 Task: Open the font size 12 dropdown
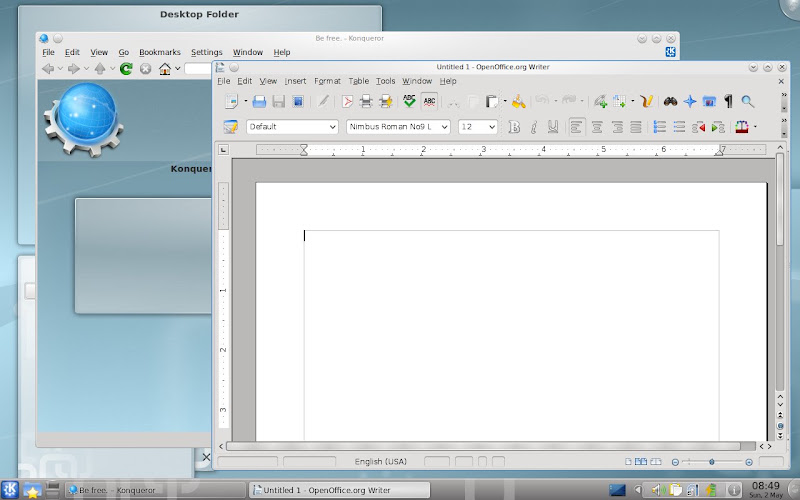click(x=492, y=127)
